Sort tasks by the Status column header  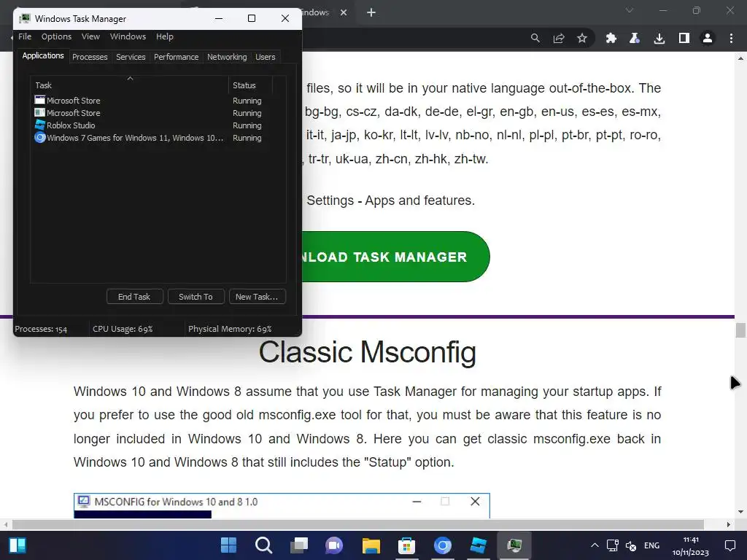pyautogui.click(x=250, y=85)
